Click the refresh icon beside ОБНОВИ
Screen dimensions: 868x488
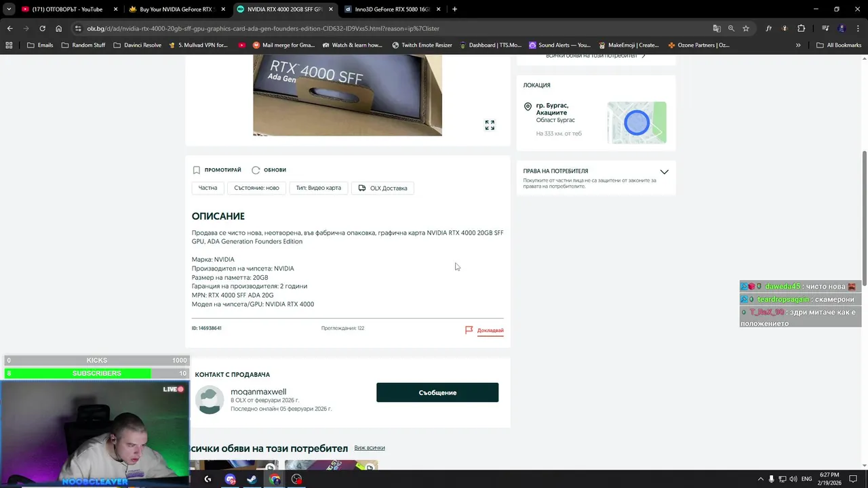tap(256, 170)
